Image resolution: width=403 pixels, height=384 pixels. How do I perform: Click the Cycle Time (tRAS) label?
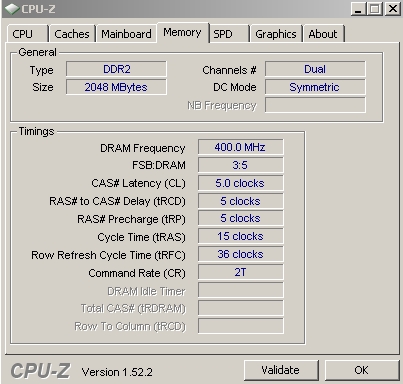click(x=141, y=237)
